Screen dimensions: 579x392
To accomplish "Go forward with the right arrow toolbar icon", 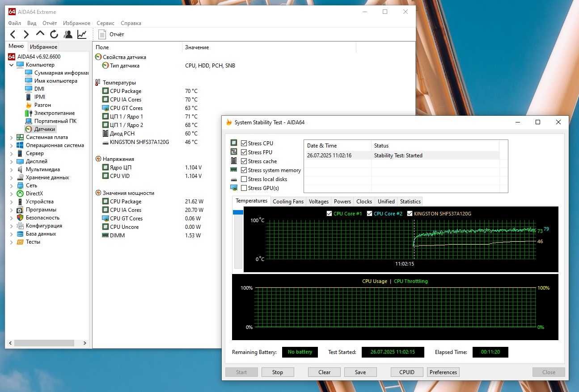I will click(x=26, y=34).
